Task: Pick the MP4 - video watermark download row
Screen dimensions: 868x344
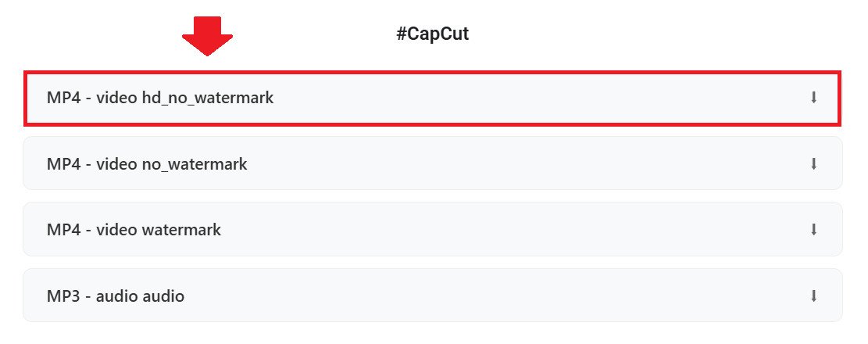Action: coord(432,230)
